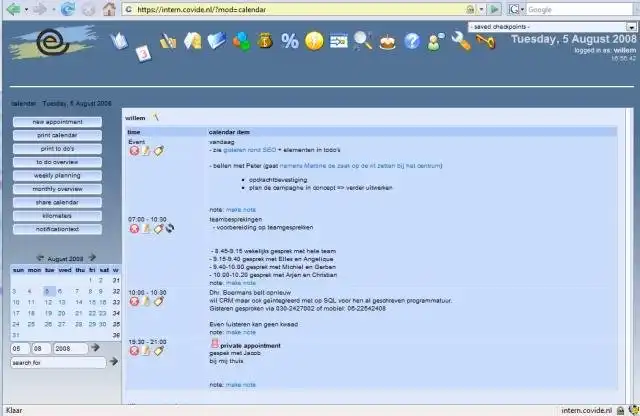The width and height of the screenshot is (640, 416).
Task: Click the browser back arrow button
Action: 13,9
